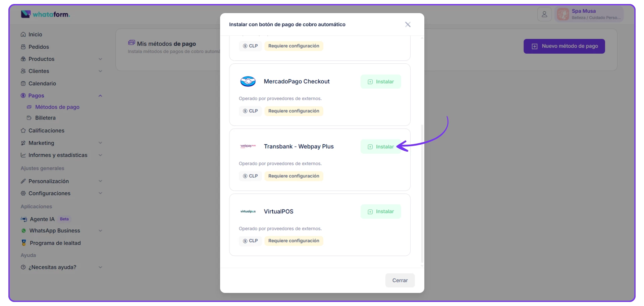This screenshot has width=644, height=306.
Task: Click the VirtualPOS logo icon
Action: tap(248, 211)
